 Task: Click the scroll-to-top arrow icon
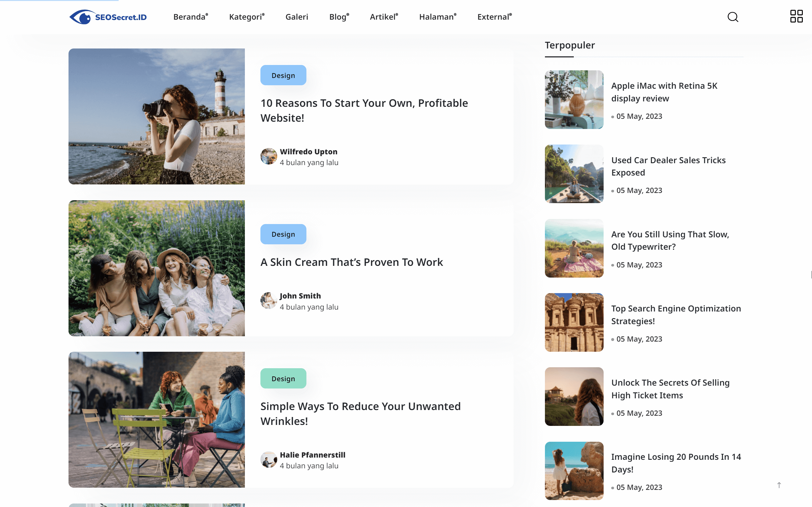click(x=779, y=485)
